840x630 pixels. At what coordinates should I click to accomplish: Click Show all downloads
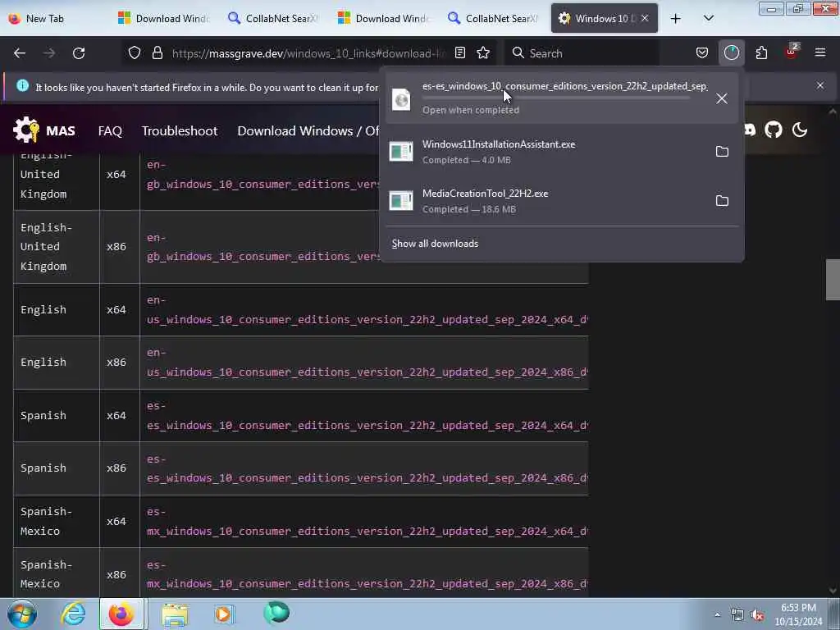(435, 244)
